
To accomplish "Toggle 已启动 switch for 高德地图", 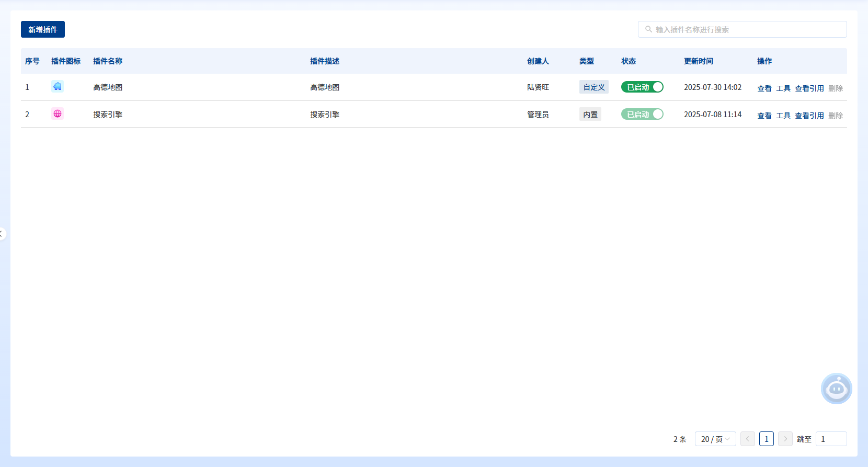I will (x=642, y=87).
